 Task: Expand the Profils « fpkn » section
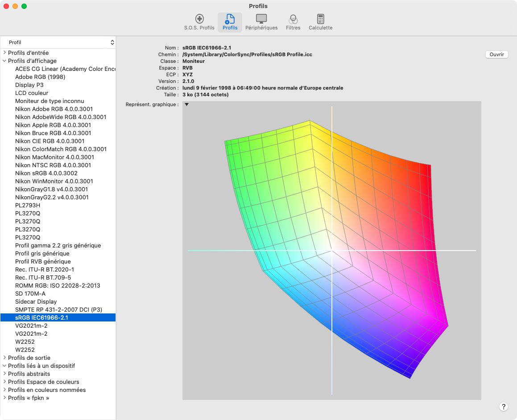click(4, 398)
